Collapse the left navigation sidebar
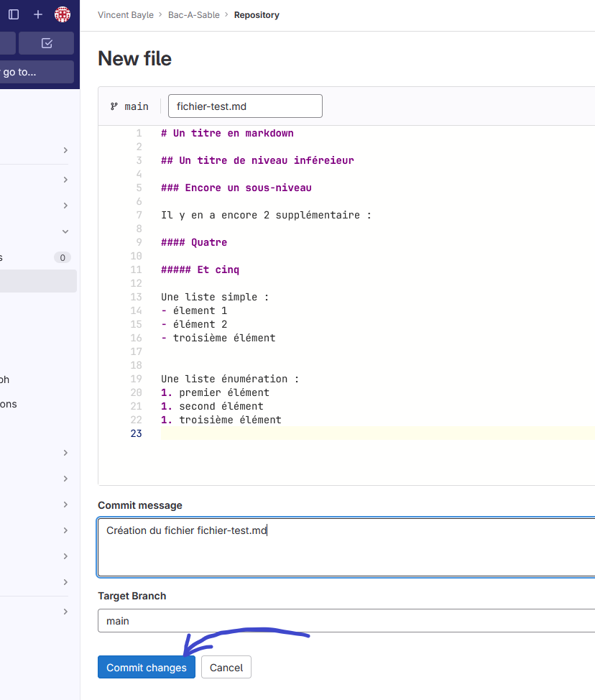Image resolution: width=595 pixels, height=700 pixels. [x=13, y=14]
